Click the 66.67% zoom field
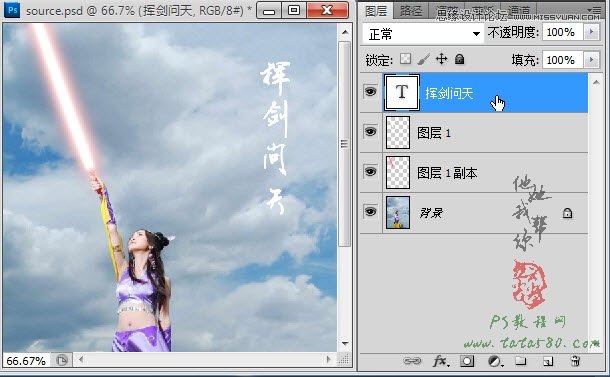Image resolution: width=610 pixels, height=377 pixels. 26,361
